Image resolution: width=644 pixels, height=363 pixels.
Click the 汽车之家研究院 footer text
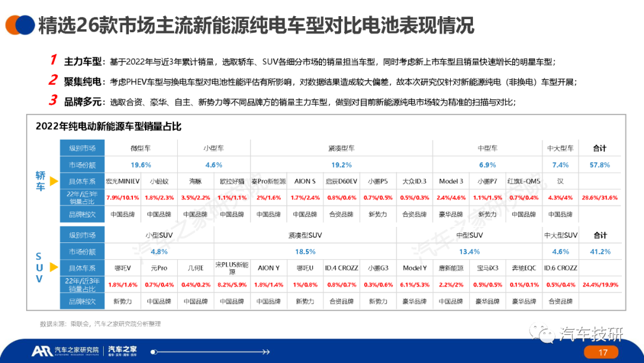click(77, 350)
